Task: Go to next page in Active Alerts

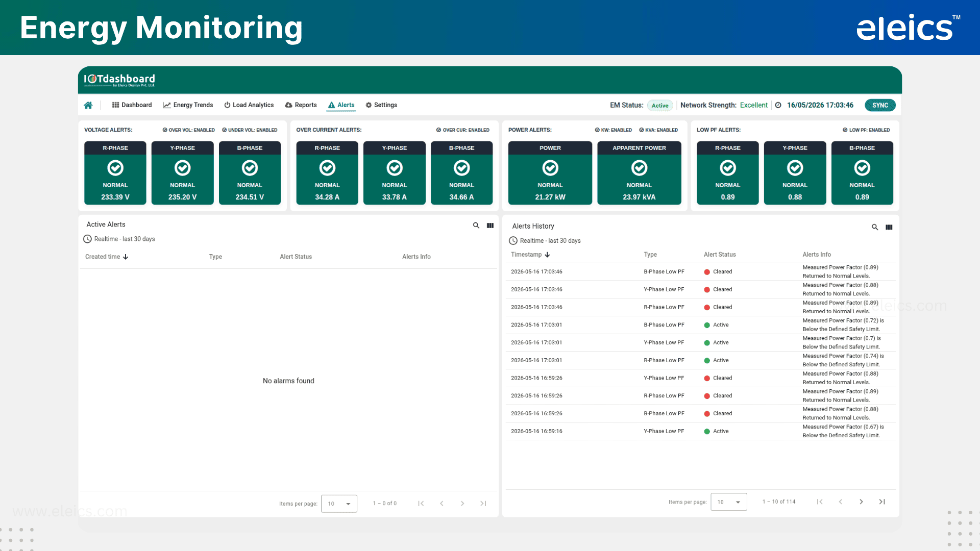Action: tap(462, 504)
